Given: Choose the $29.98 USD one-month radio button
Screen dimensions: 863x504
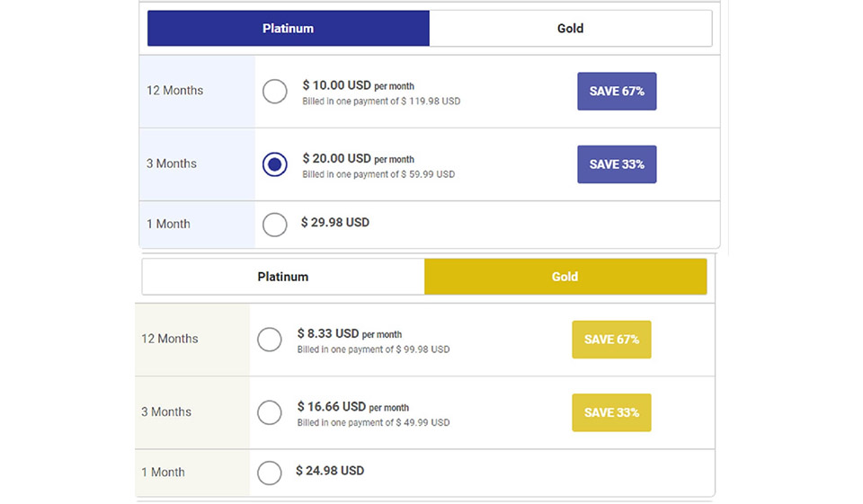Looking at the screenshot, I should coord(274,225).
